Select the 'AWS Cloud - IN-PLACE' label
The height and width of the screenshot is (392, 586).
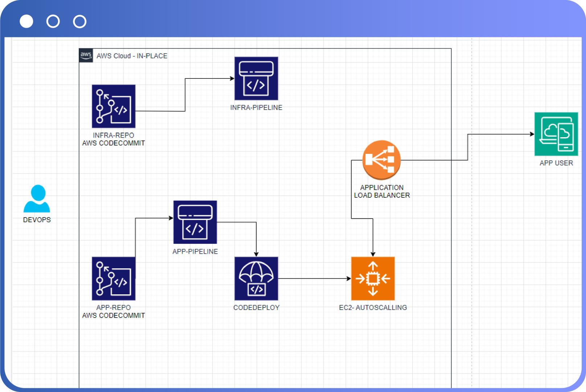132,56
